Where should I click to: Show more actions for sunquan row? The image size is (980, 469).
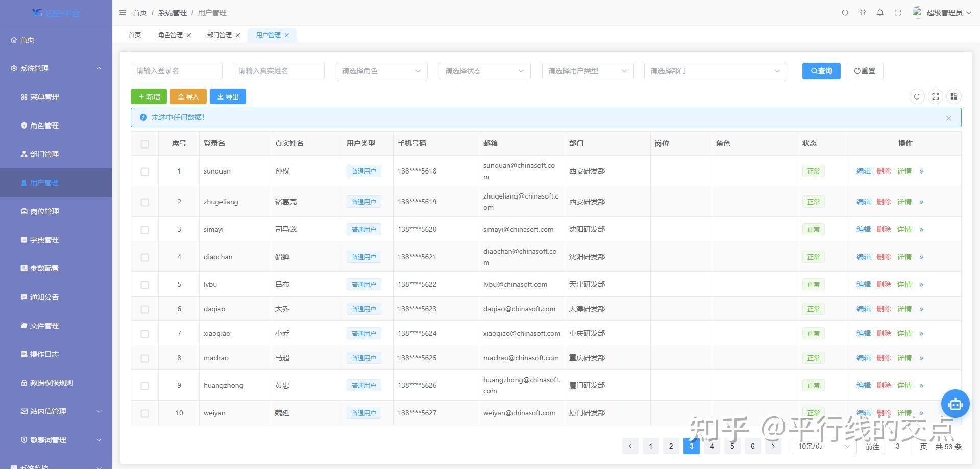(x=921, y=171)
